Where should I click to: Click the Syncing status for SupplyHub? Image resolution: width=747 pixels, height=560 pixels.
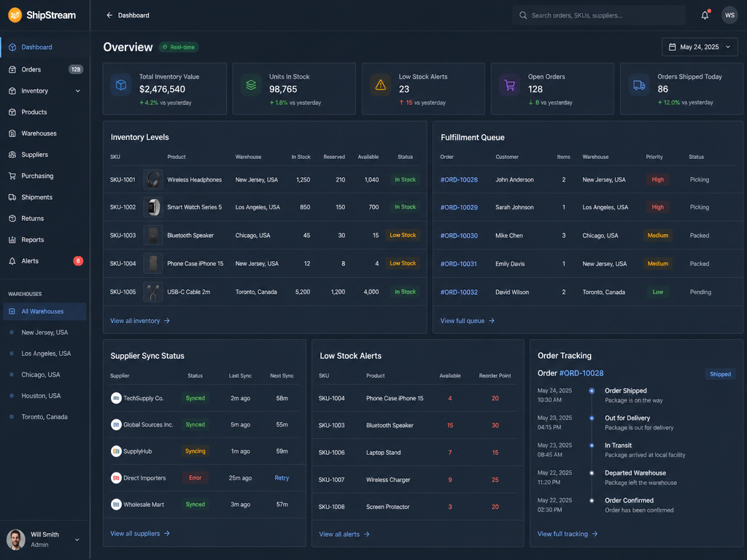click(x=195, y=451)
